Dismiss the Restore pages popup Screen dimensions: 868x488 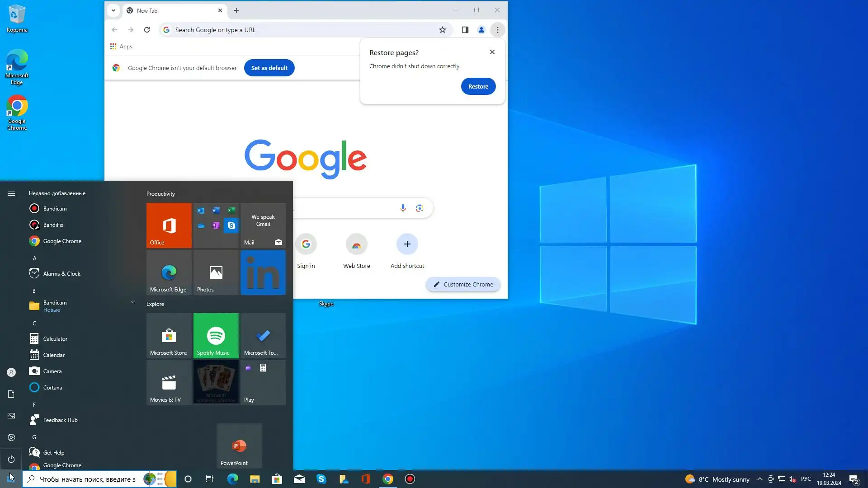[492, 52]
